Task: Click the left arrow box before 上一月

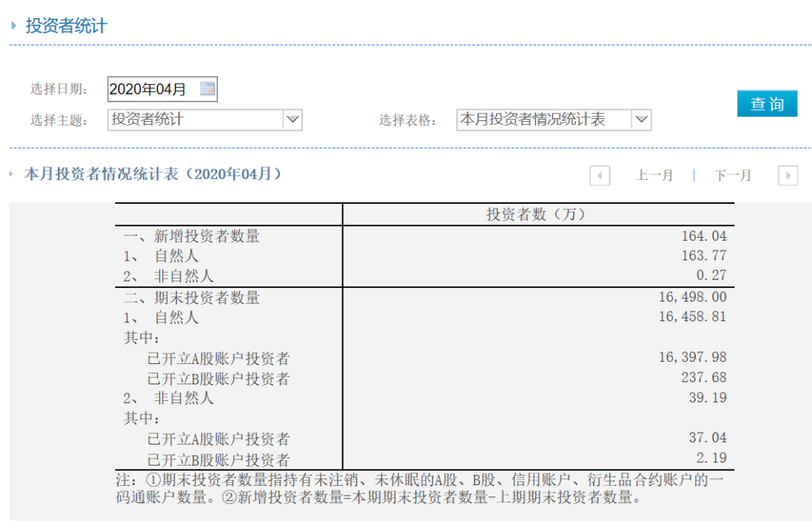Action: (600, 175)
